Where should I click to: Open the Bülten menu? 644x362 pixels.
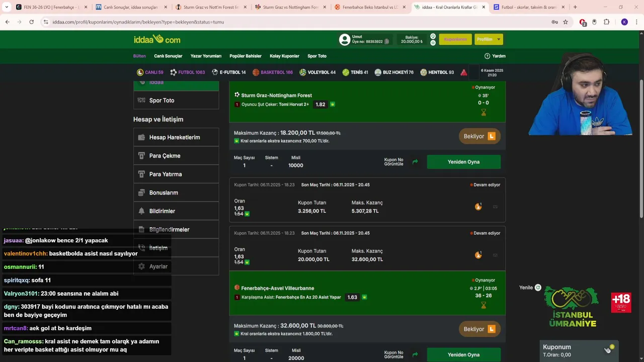pyautogui.click(x=139, y=56)
